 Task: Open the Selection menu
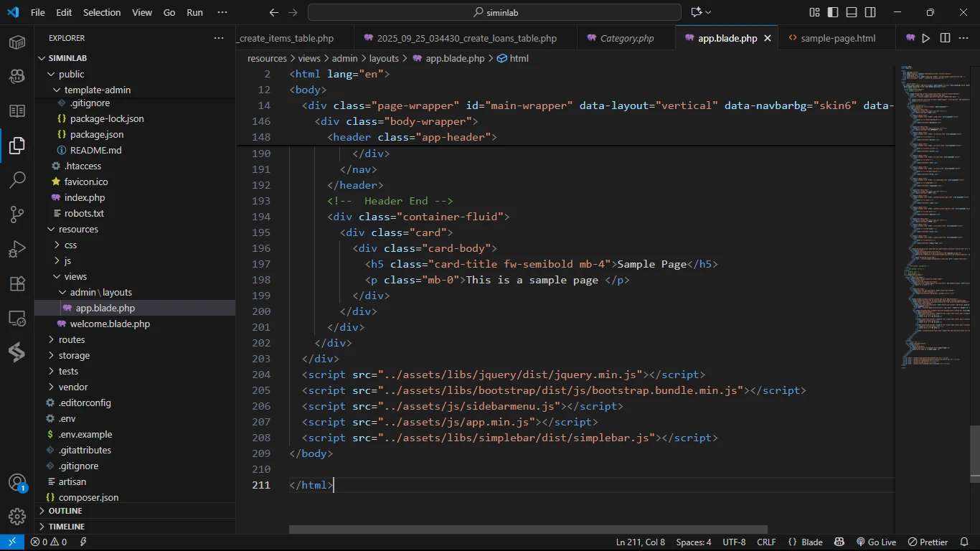tap(102, 12)
